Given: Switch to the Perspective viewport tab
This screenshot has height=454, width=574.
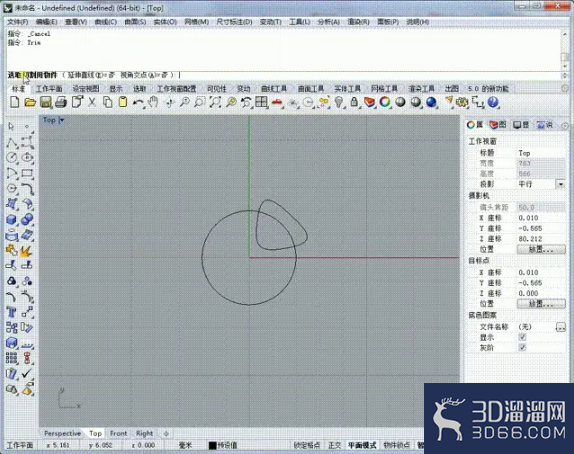Looking at the screenshot, I should tap(62, 433).
